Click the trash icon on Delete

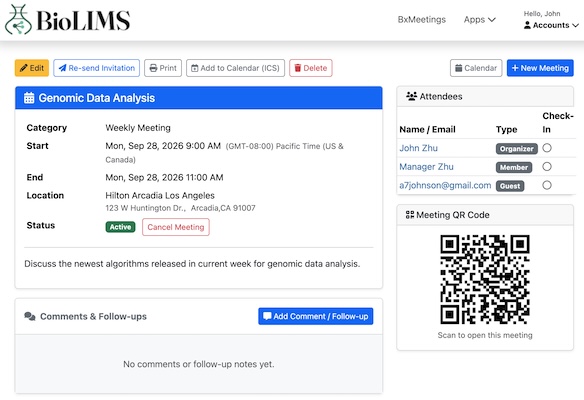[x=298, y=68]
